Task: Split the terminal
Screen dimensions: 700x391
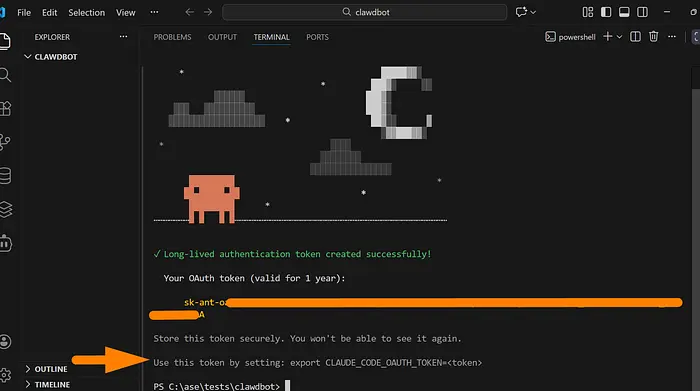Action: point(635,37)
